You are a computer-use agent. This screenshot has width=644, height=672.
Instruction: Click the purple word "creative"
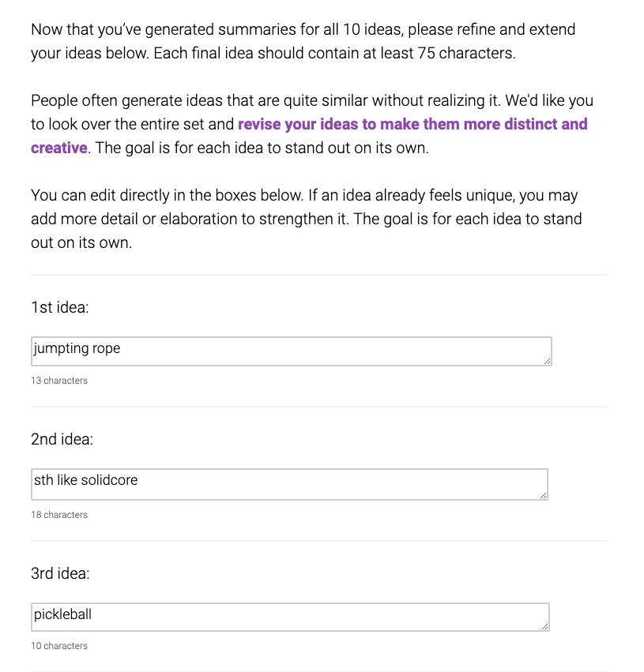coord(58,148)
